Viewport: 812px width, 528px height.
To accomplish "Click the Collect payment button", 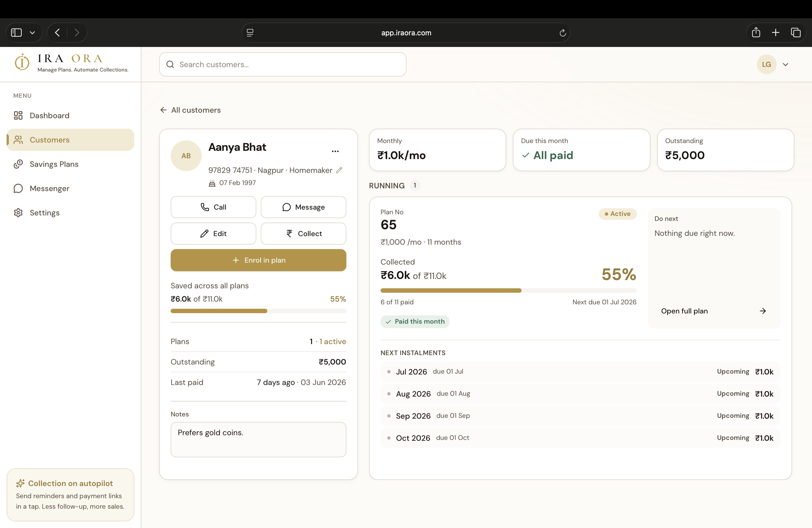I will [303, 234].
